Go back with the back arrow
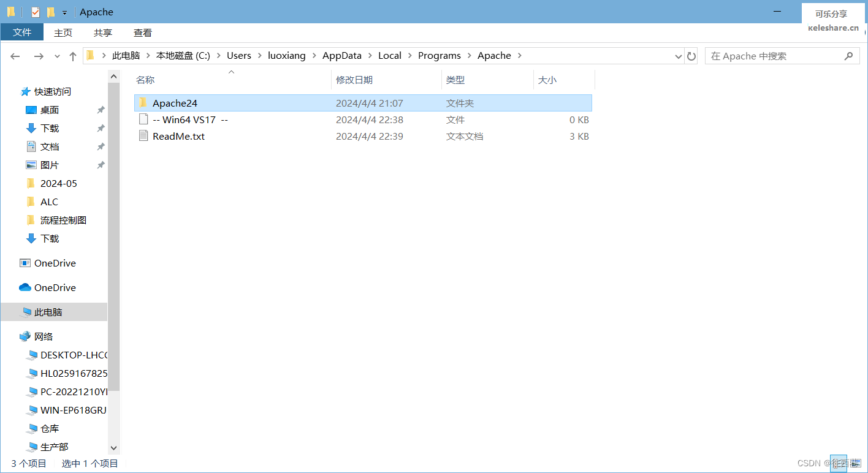This screenshot has height=473, width=868. point(15,56)
